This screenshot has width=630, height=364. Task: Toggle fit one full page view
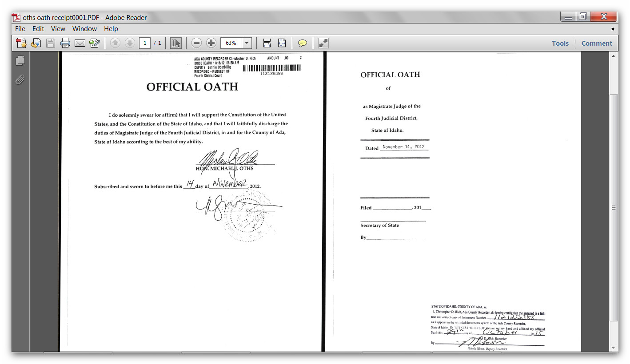pos(282,43)
